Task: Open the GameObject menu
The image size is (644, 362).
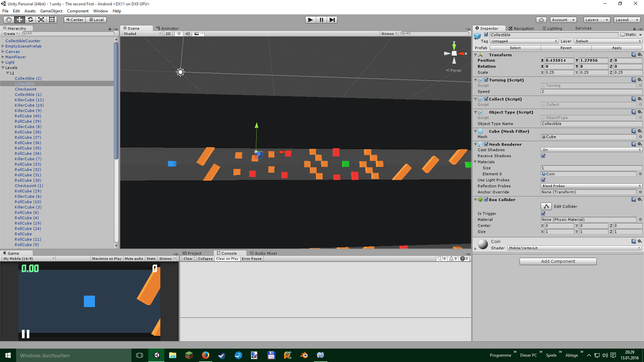Action: pos(51,11)
